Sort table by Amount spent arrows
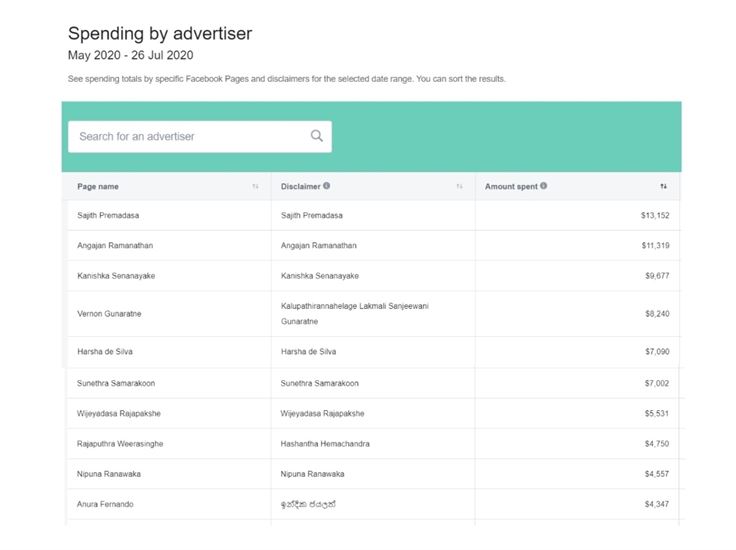This screenshot has width=736, height=550. pos(663,186)
